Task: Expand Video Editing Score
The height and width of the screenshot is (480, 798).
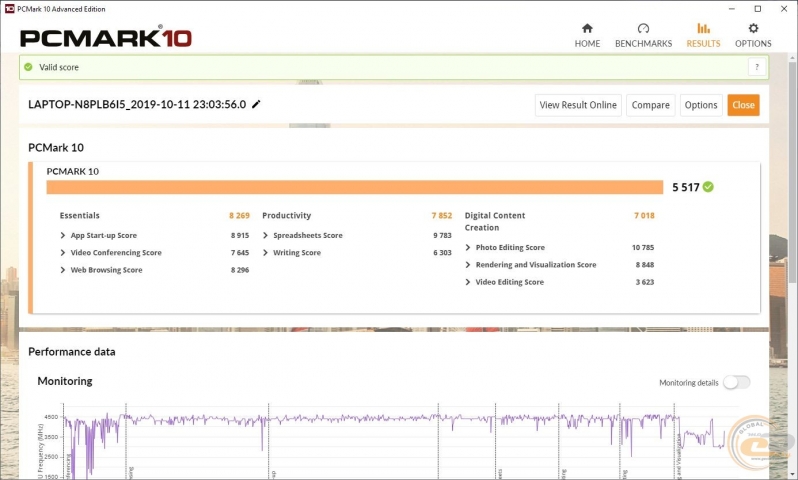Action: pyautogui.click(x=468, y=282)
